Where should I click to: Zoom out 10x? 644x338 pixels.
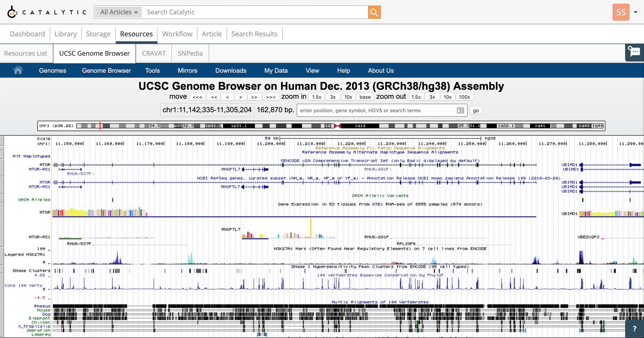[448, 97]
